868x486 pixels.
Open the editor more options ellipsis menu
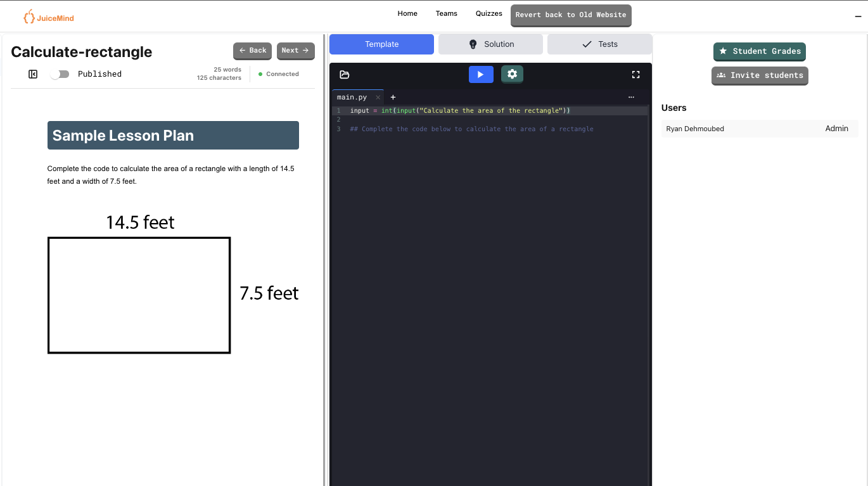point(631,97)
